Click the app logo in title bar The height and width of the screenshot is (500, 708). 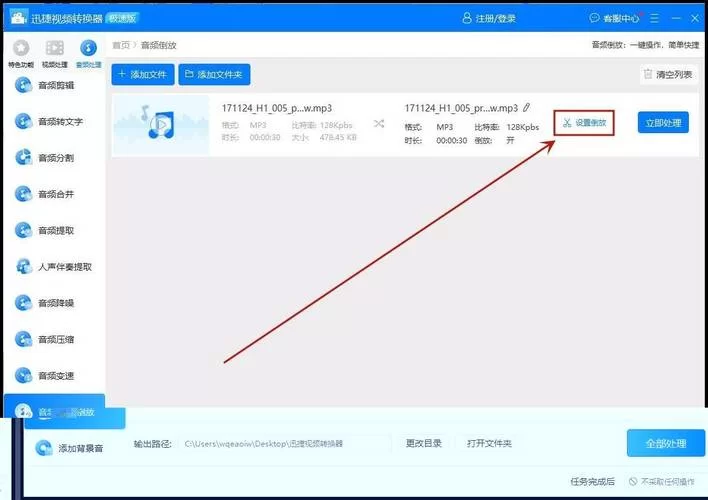(18, 18)
